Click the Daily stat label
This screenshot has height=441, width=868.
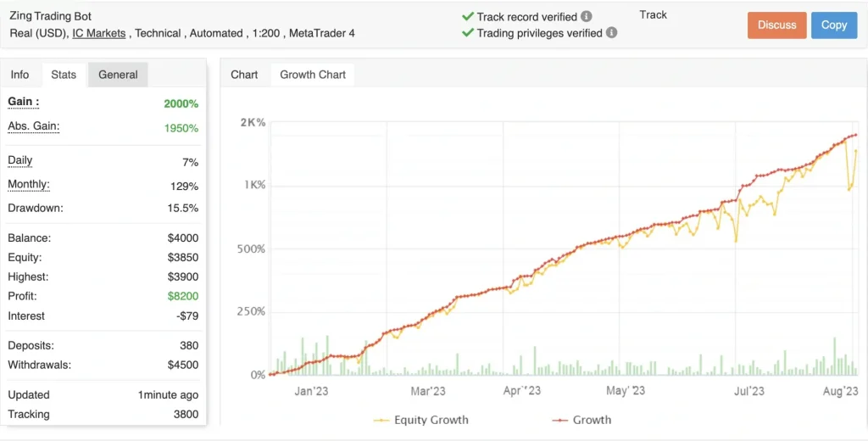click(x=20, y=160)
